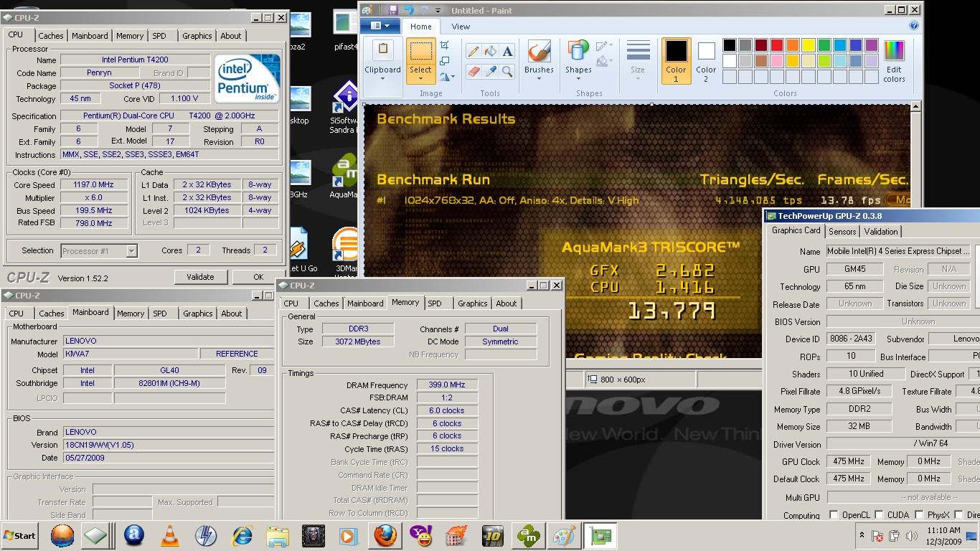Pick the green color swatch in palette
The width and height of the screenshot is (980, 551).
[824, 45]
